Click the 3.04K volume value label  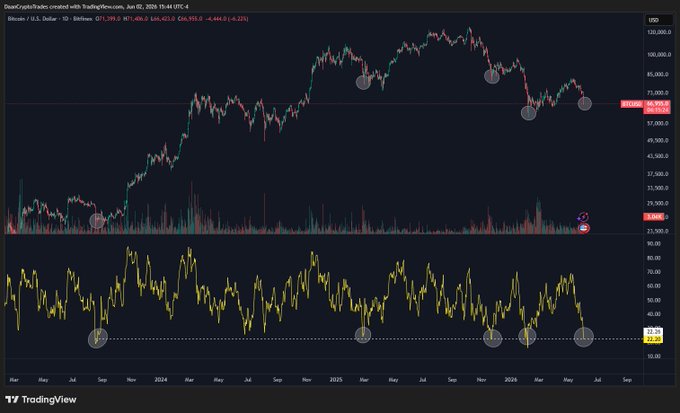tap(654, 216)
